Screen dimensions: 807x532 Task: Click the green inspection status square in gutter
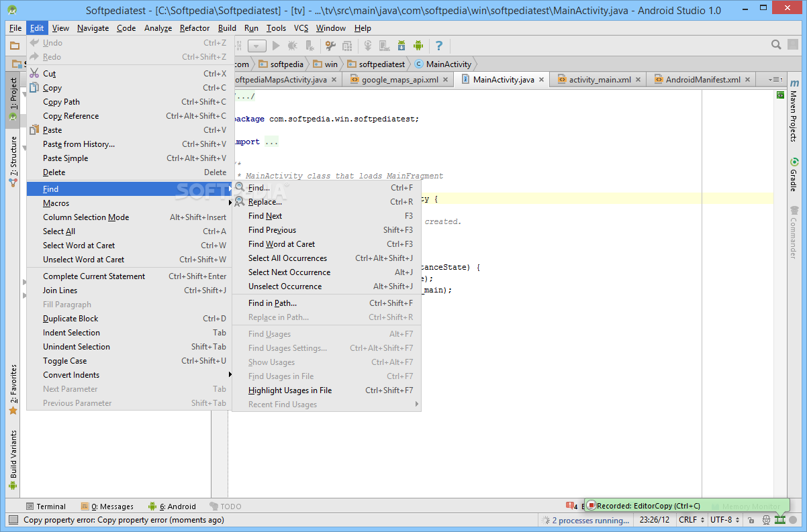tap(780, 95)
